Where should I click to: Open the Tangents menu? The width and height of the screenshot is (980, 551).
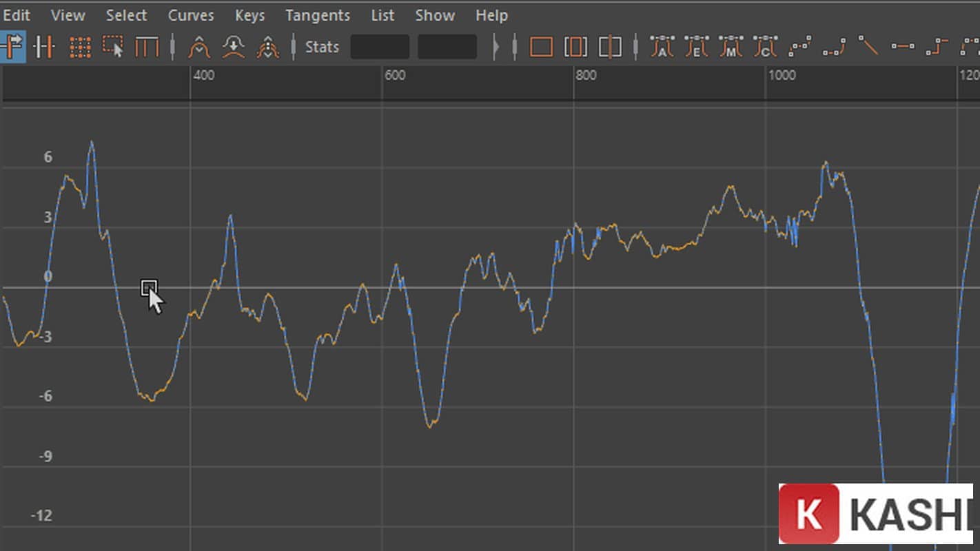(x=317, y=15)
